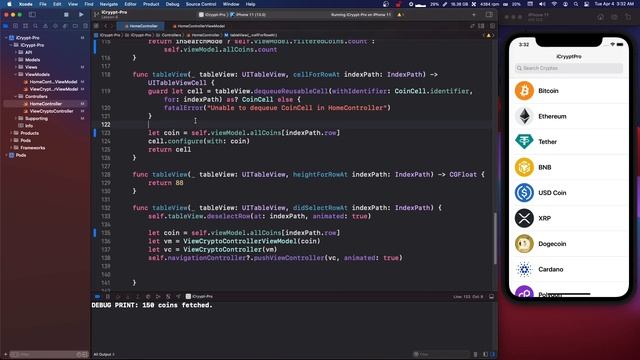Collapse the Controllers group

click(16, 96)
